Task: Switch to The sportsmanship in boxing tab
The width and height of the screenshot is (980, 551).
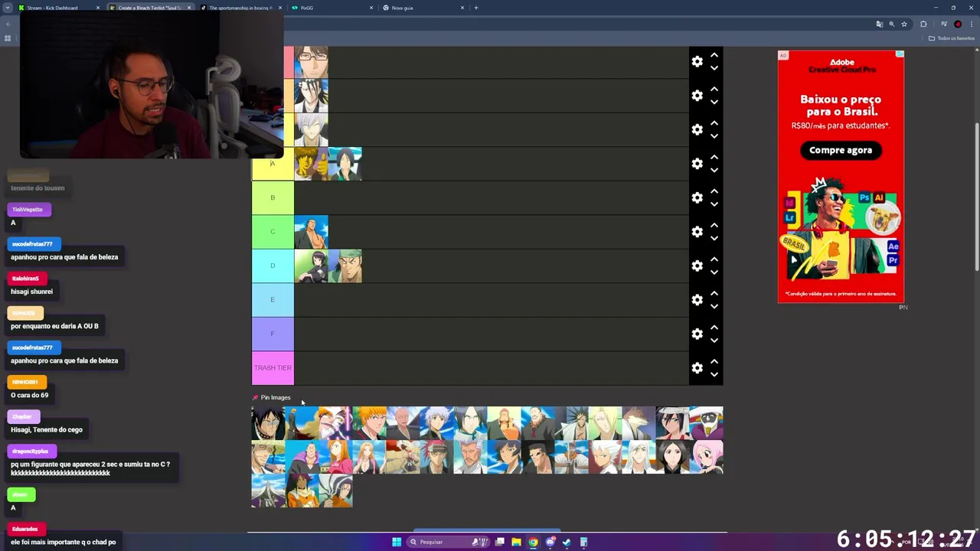Action: tap(240, 8)
